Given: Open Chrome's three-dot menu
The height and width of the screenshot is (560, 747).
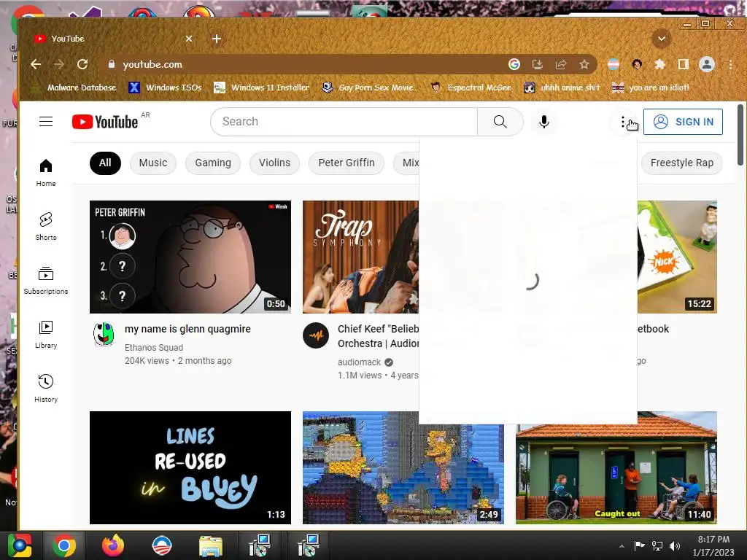Looking at the screenshot, I should point(730,64).
